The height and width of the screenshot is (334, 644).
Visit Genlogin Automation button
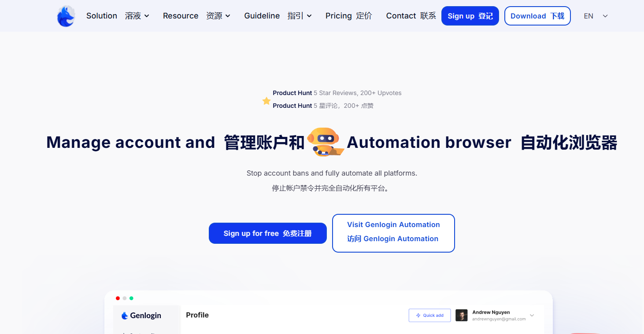(x=393, y=233)
